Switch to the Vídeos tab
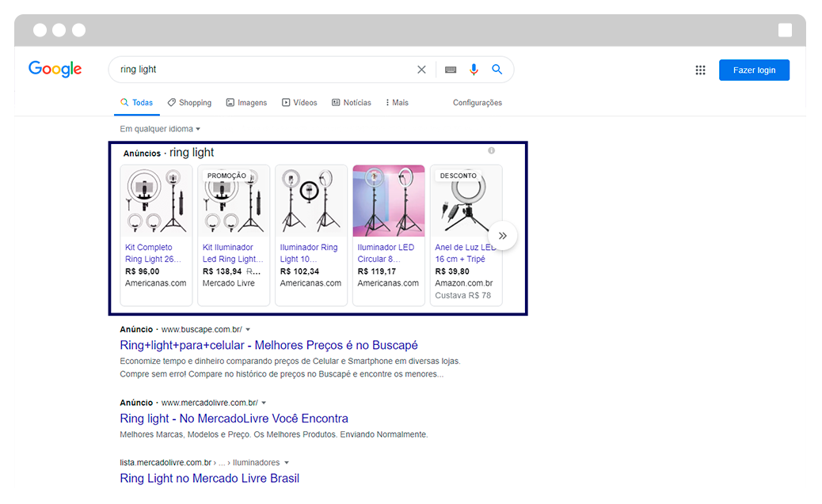This screenshot has width=822, height=504. click(x=299, y=103)
